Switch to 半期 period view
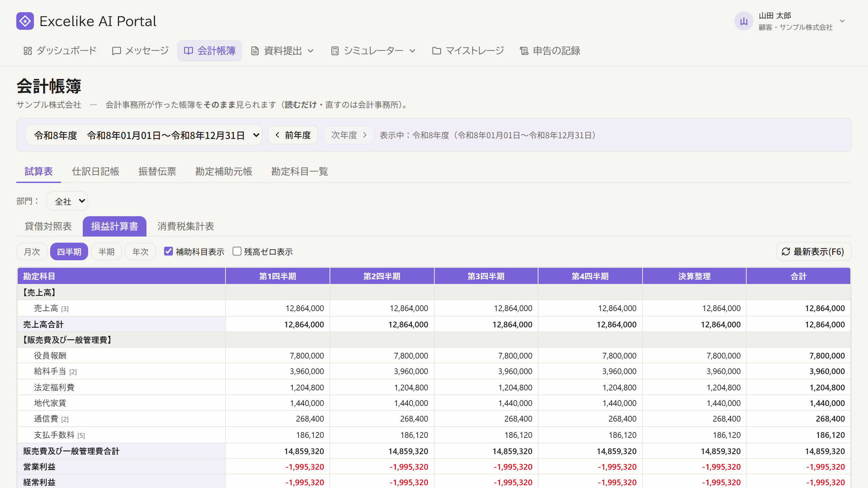 pyautogui.click(x=106, y=251)
